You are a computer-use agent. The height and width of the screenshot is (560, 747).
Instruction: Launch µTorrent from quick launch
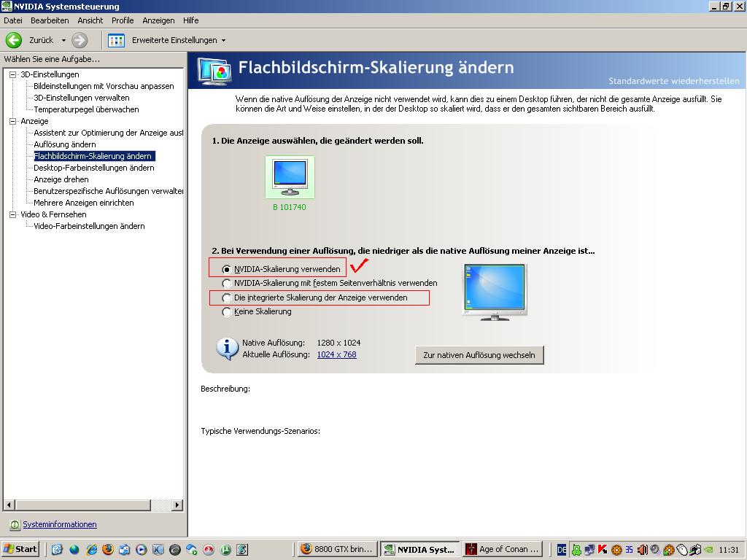225,550
